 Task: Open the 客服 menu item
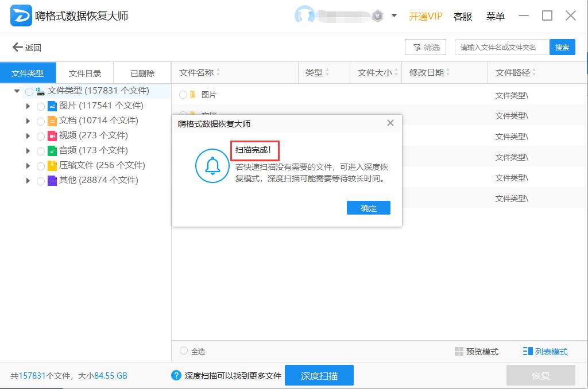(463, 17)
